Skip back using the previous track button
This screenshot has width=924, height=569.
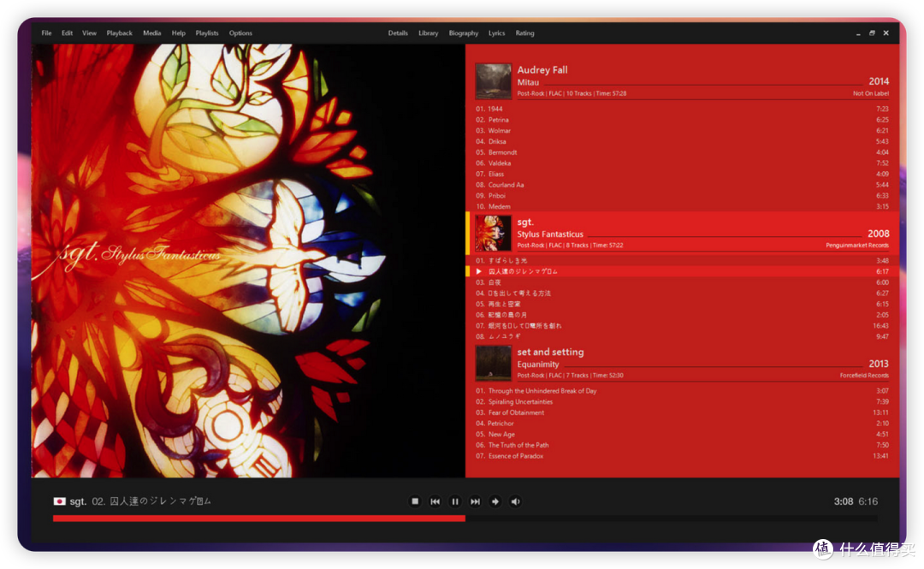point(435,501)
